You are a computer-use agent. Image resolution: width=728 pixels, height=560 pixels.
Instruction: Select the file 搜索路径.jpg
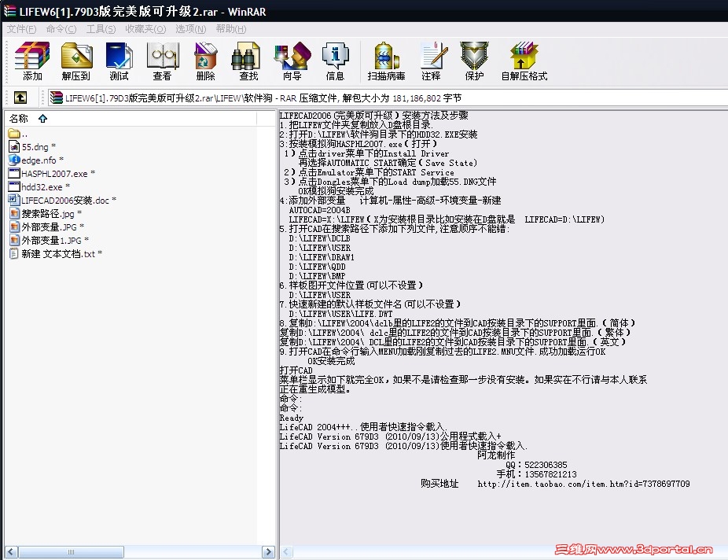[45, 214]
